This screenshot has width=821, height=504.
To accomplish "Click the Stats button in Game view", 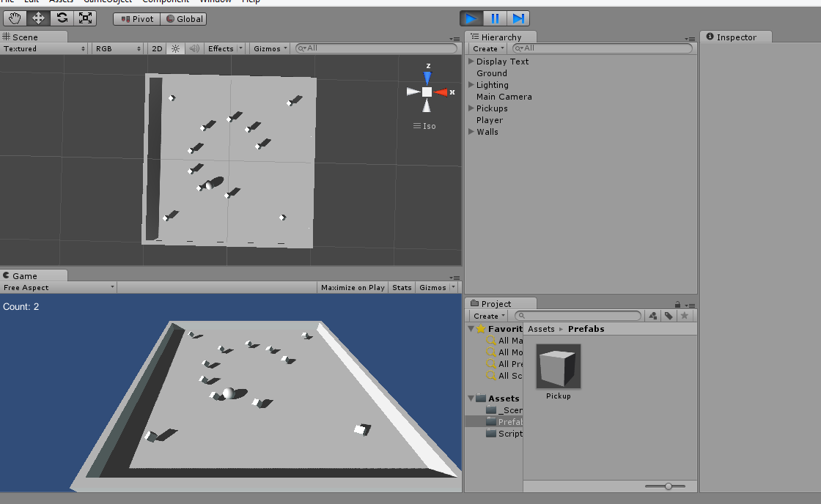I will [x=402, y=287].
